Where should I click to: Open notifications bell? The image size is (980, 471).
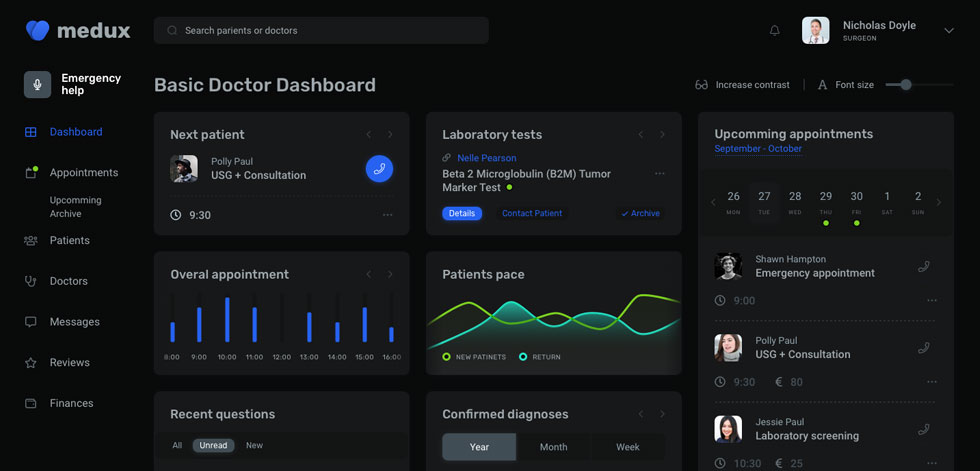[774, 30]
